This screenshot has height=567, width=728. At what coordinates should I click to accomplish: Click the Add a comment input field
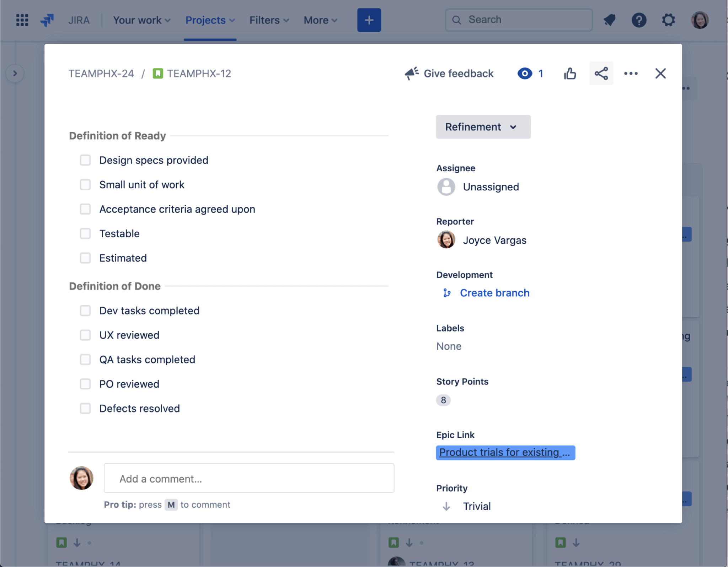pyautogui.click(x=249, y=479)
